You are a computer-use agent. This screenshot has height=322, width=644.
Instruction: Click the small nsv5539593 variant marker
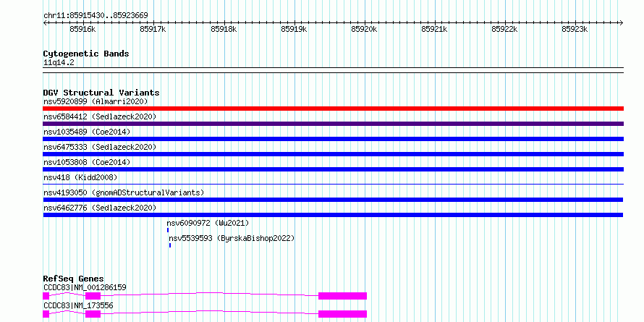(169, 245)
